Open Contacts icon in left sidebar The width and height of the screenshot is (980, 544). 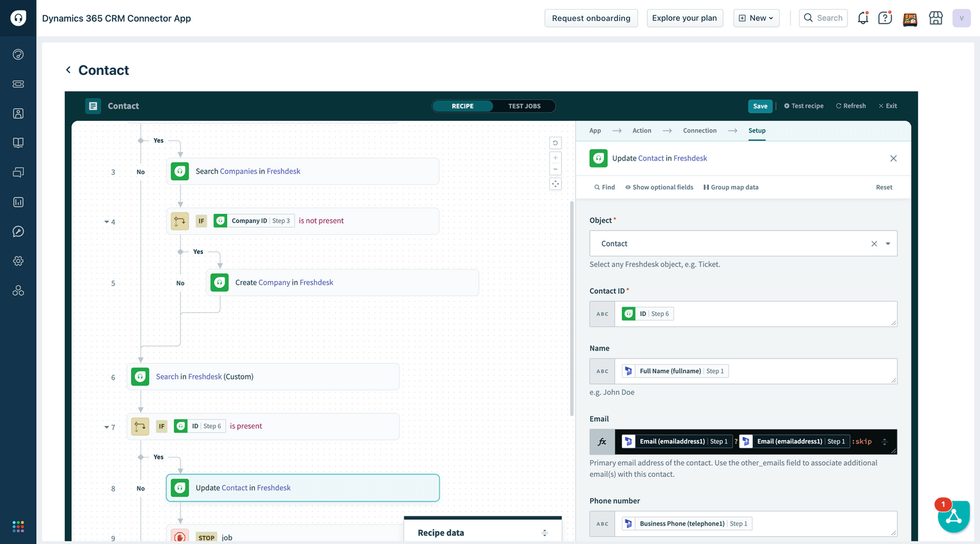tap(18, 113)
